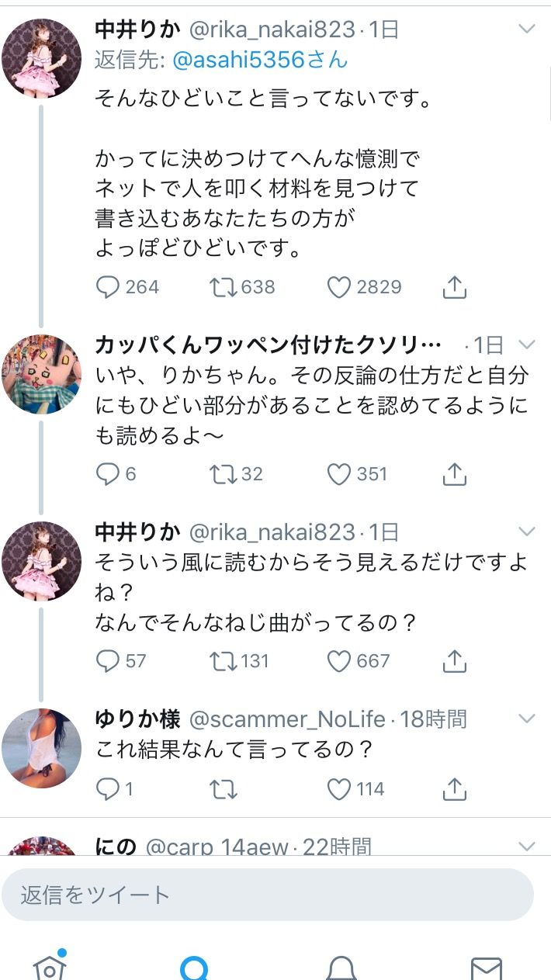Share the tweet with 667 likes
Screen dimensions: 551x980
coord(454,661)
